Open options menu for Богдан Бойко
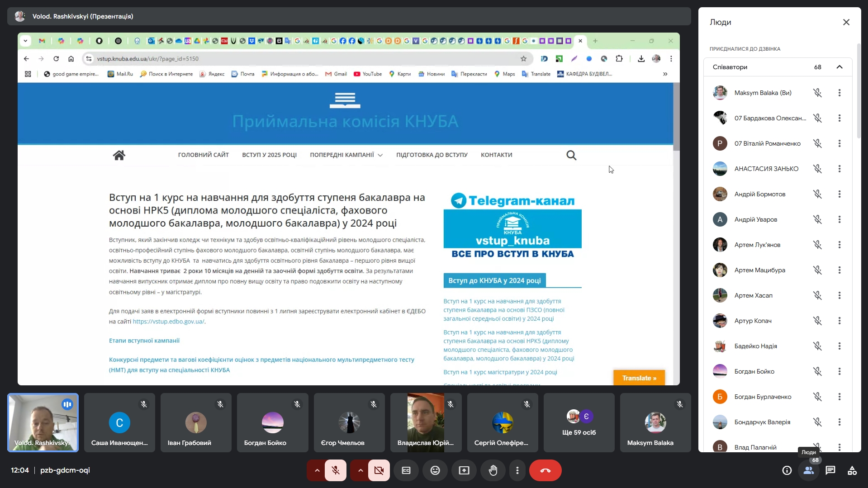 840,371
